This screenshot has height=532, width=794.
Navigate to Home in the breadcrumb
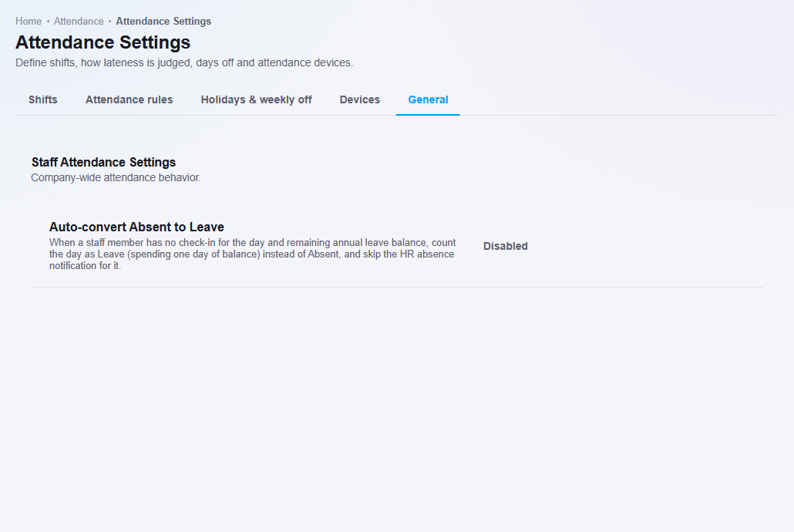(x=29, y=22)
